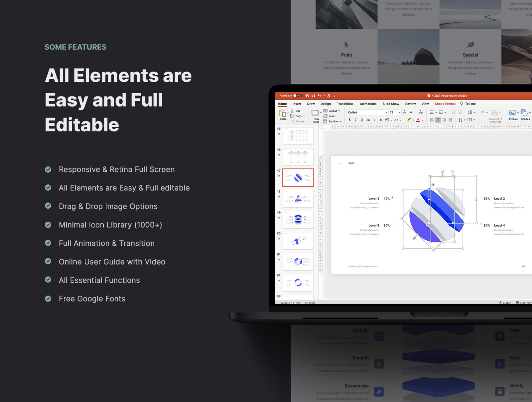
Task: Toggle the AutoSave switch
Action: click(x=297, y=96)
